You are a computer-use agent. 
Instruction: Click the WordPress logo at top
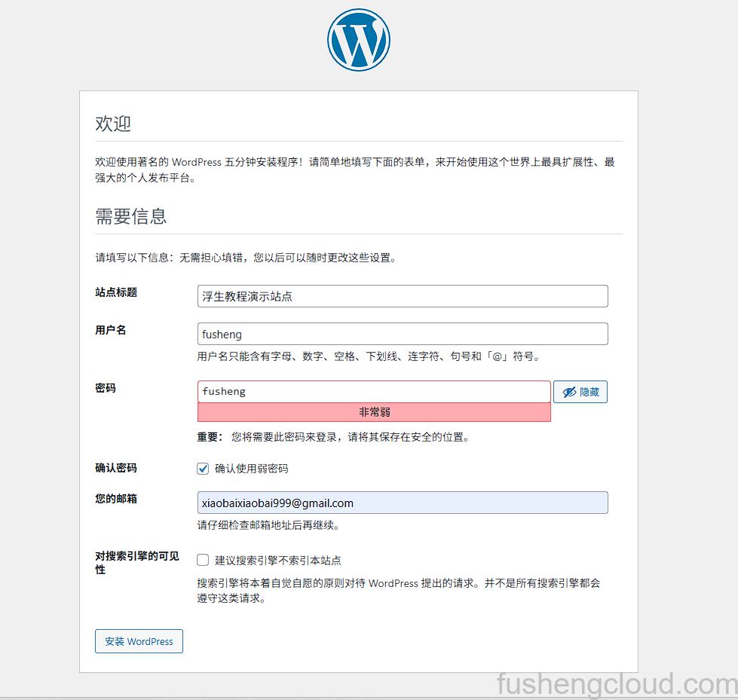[x=359, y=40]
